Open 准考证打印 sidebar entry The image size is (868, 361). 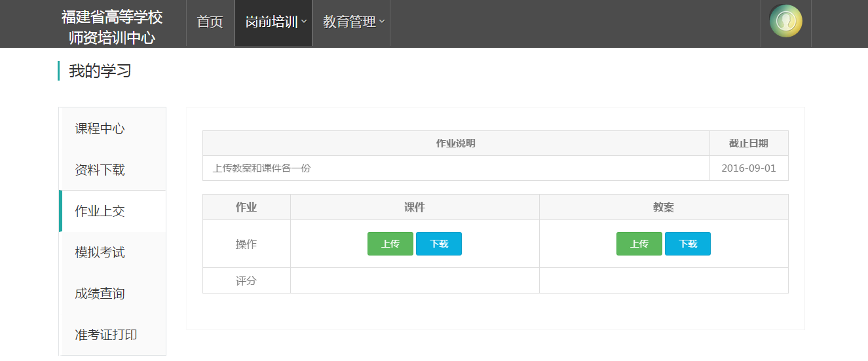click(106, 335)
